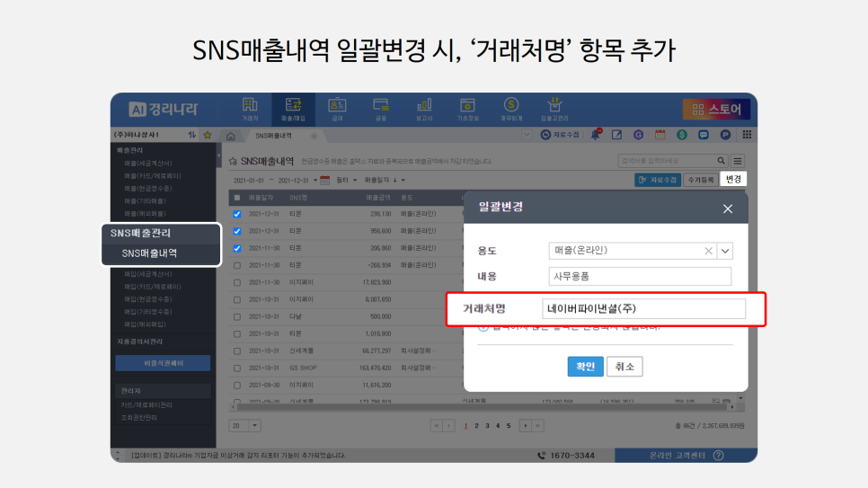The image size is (868, 488).
Task: Open the 급여 top menu icon
Action: (337, 109)
